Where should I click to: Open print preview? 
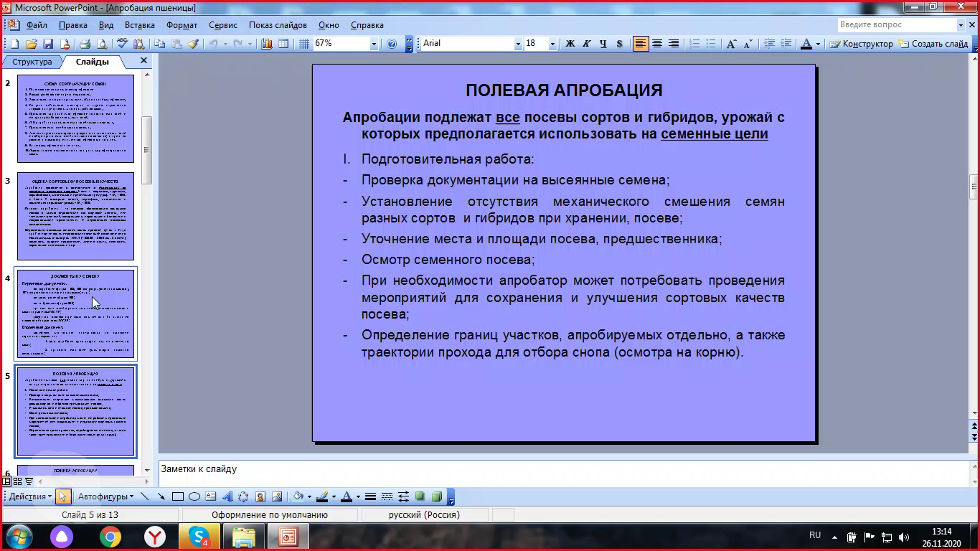[102, 44]
